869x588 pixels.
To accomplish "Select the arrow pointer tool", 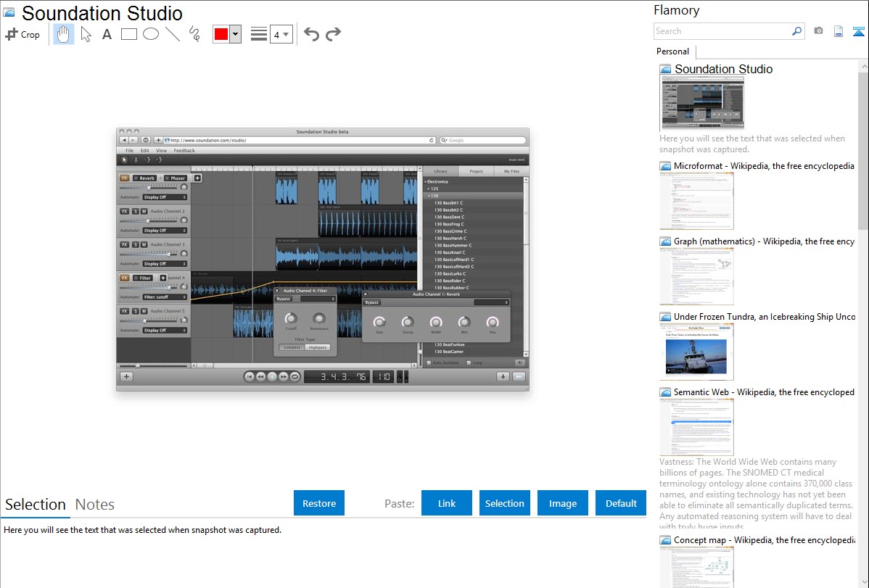I will (x=86, y=34).
